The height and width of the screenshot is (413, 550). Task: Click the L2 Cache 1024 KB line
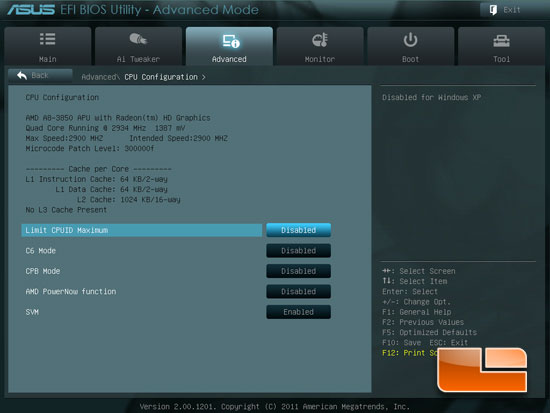tap(129, 200)
